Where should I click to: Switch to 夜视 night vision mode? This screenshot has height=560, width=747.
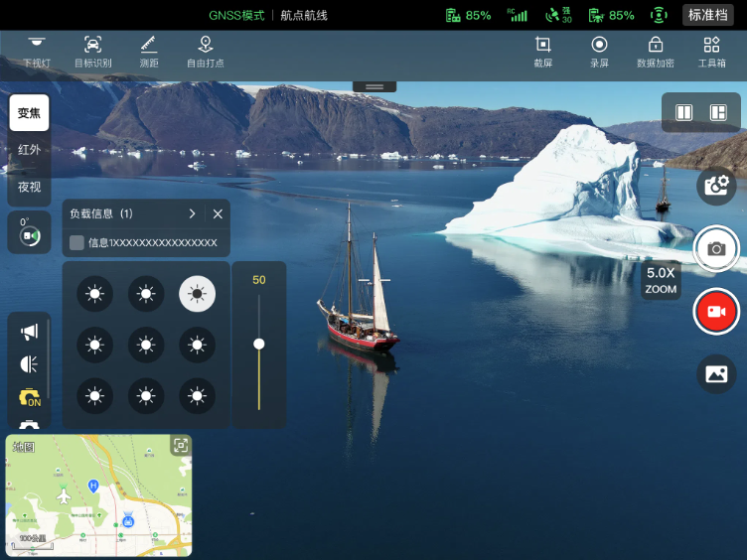29,187
